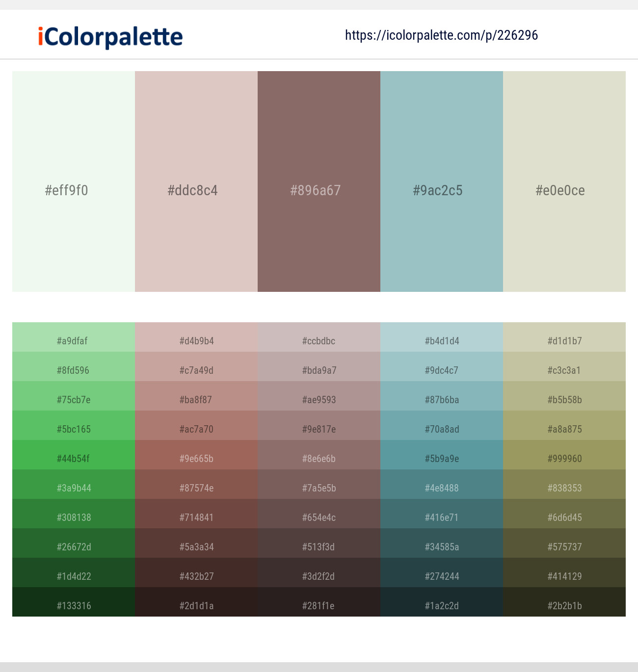The height and width of the screenshot is (672, 638).
Task: Click the #ccbdbc shade swatch
Action: 319,340
